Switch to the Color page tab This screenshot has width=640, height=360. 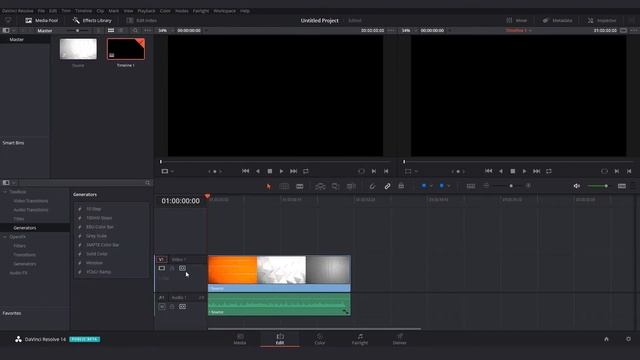[320, 339]
